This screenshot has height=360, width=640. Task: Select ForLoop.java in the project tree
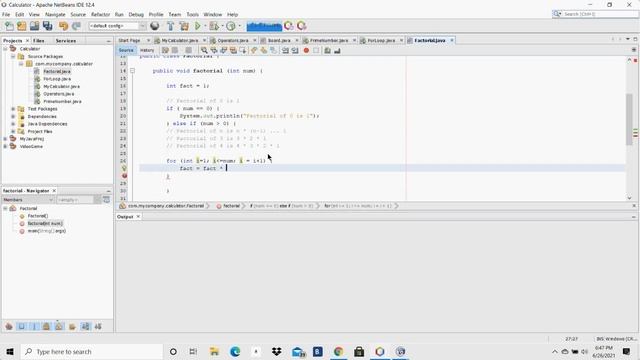[57, 79]
